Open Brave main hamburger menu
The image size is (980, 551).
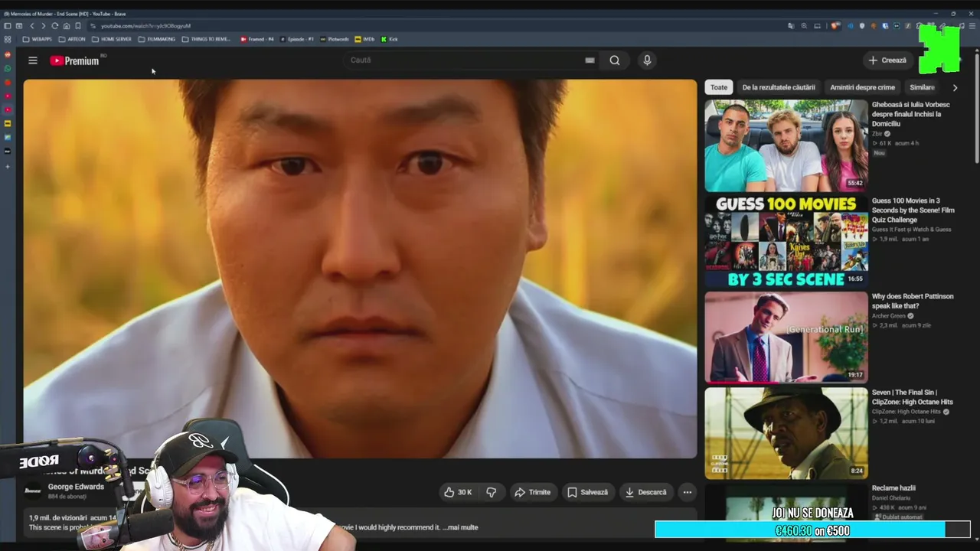click(973, 26)
